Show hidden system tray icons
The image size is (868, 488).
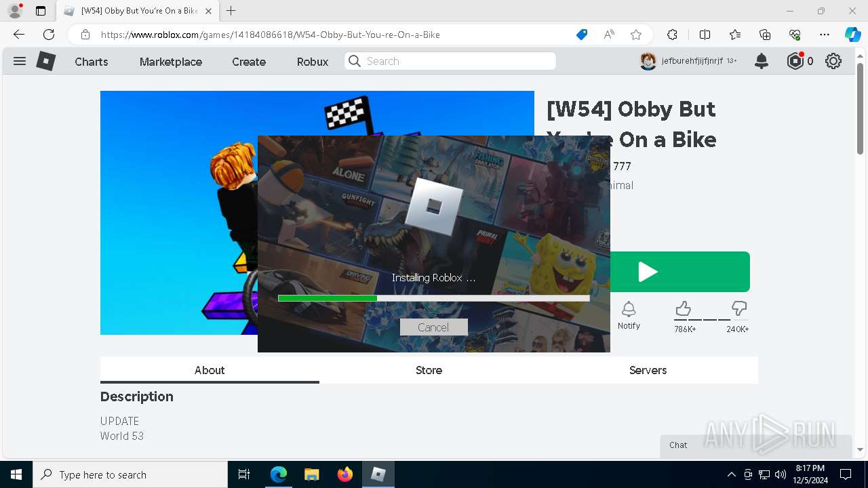coord(731,474)
